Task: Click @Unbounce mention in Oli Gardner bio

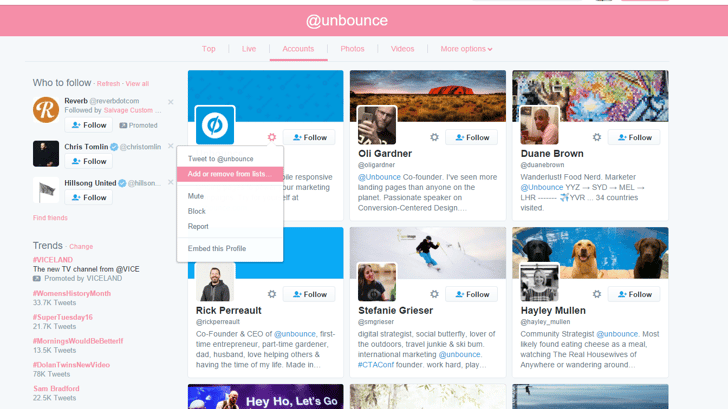Action: tap(379, 177)
